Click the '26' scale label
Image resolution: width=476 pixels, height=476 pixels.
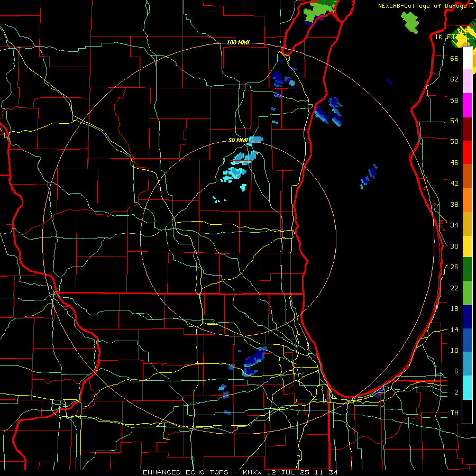point(454,267)
